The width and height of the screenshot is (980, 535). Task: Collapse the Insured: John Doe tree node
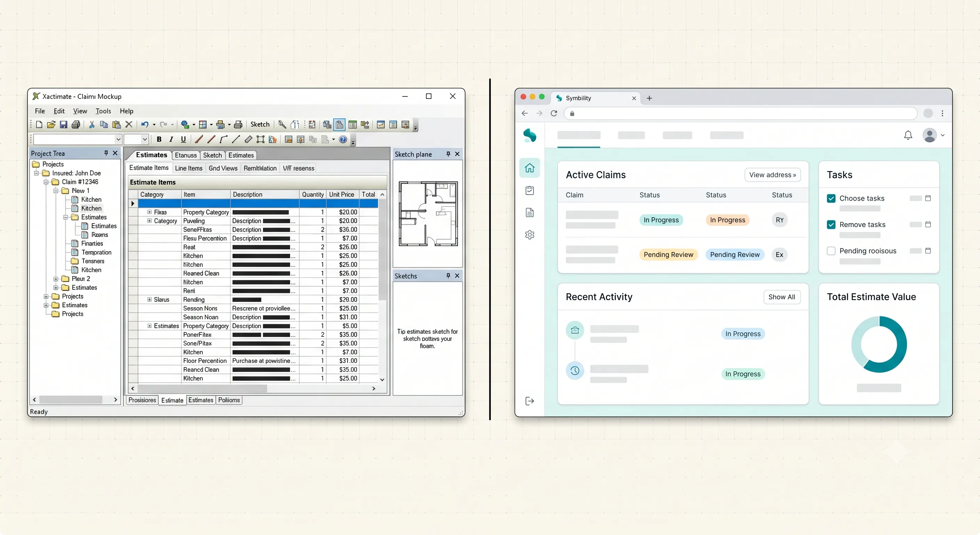coord(37,173)
